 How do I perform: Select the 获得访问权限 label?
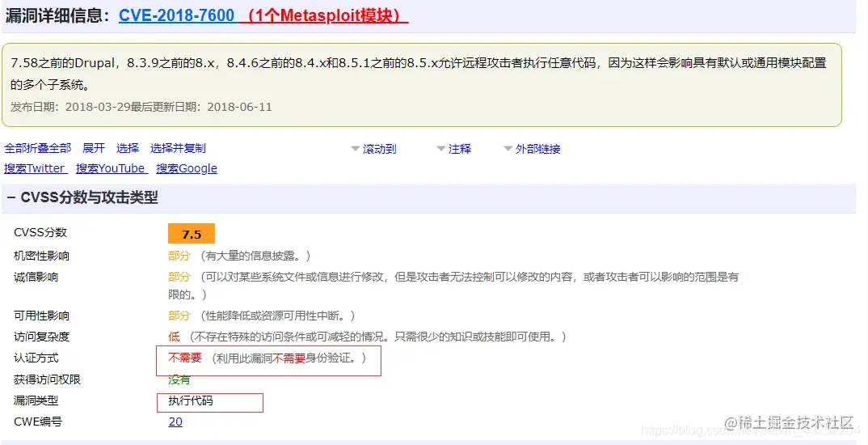47,379
